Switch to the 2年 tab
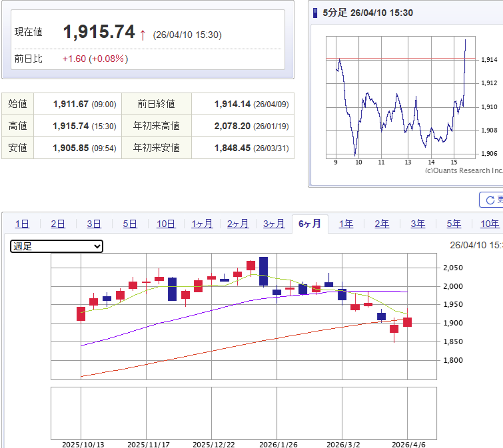 382,224
